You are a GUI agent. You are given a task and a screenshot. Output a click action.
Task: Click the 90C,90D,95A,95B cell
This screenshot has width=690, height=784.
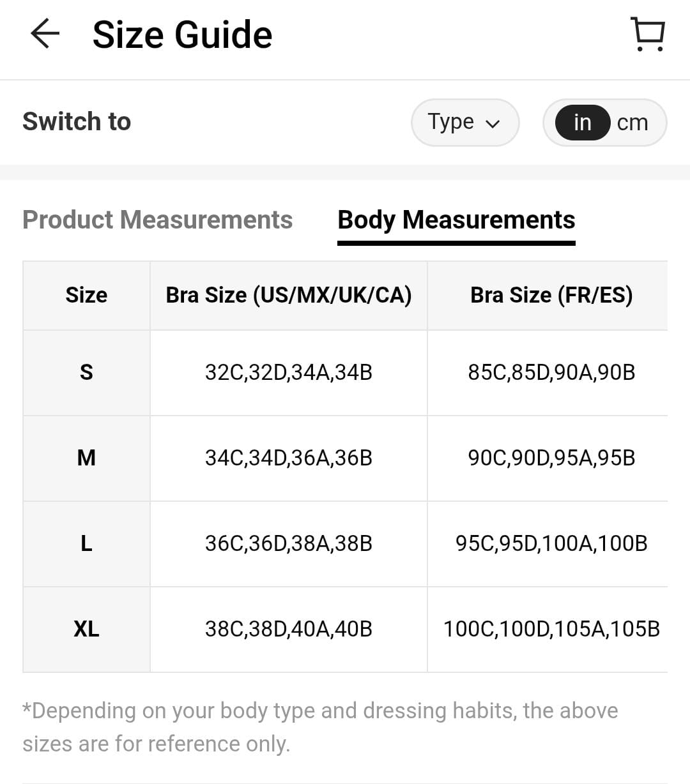click(551, 458)
